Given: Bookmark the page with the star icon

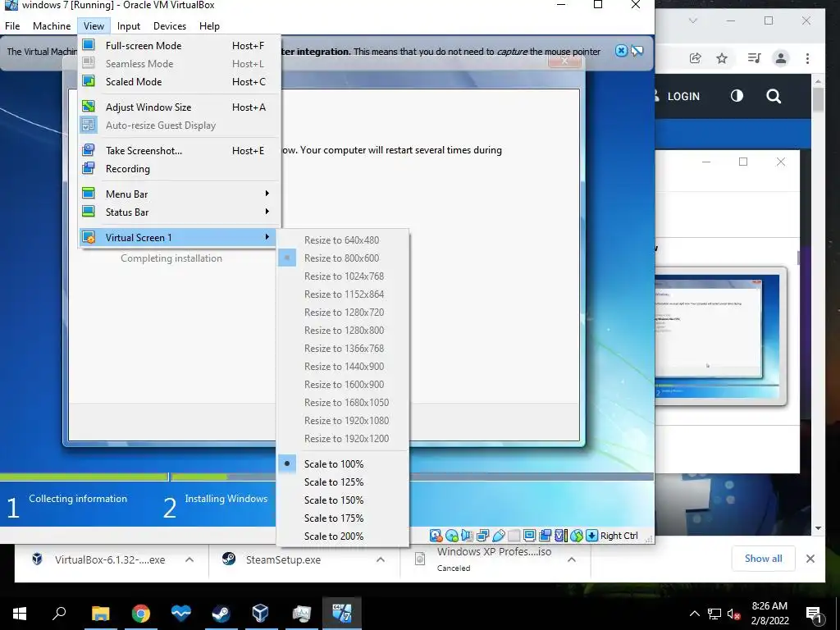Looking at the screenshot, I should point(722,58).
